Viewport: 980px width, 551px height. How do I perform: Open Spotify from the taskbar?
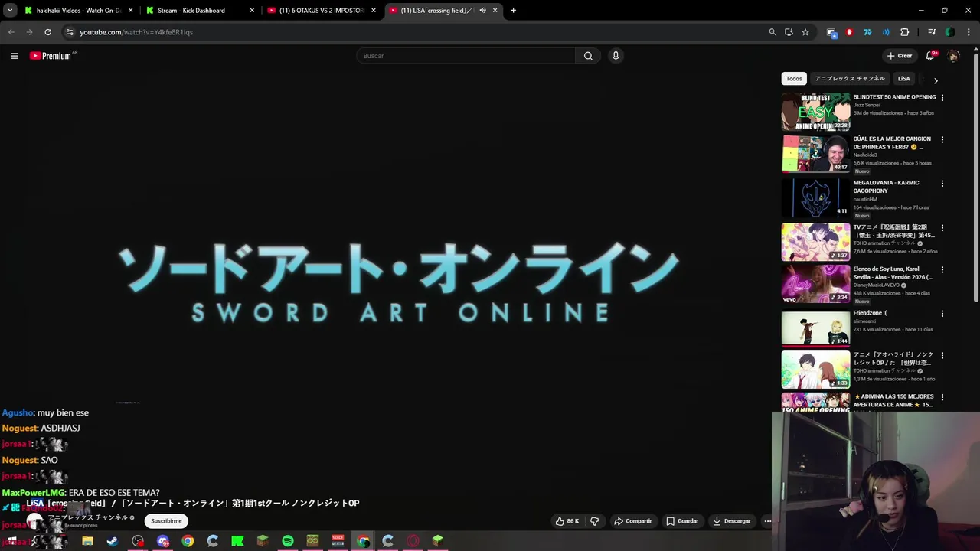(x=288, y=541)
